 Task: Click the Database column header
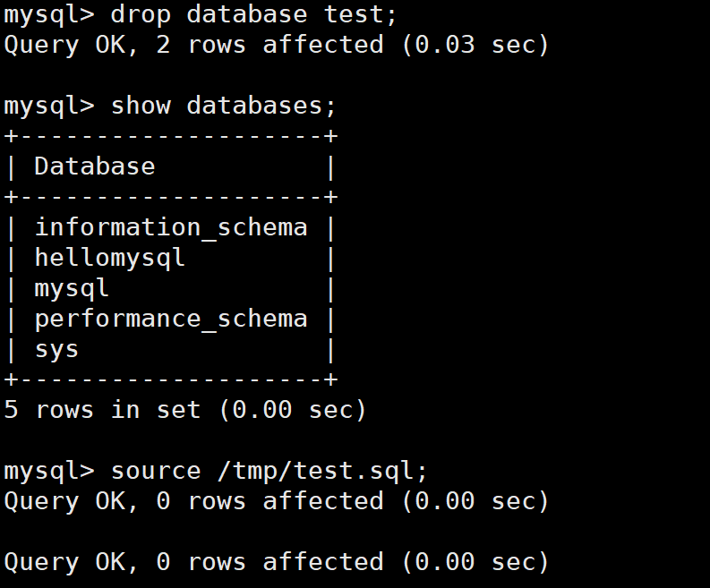point(94,166)
